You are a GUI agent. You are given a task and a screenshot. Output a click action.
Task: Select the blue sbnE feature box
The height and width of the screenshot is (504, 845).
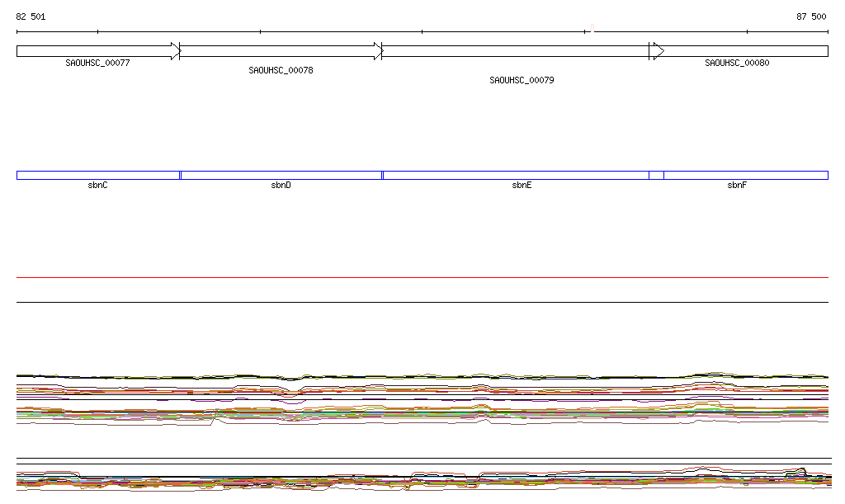516,175
